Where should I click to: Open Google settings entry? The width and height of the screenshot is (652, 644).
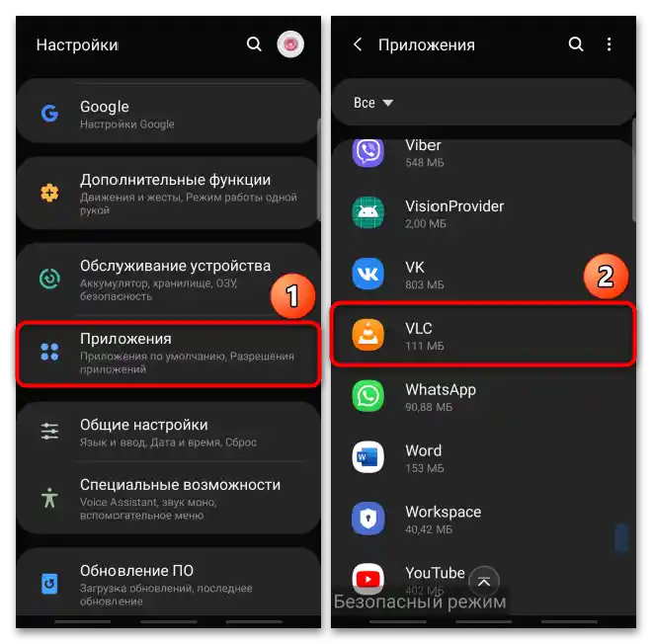point(168,113)
